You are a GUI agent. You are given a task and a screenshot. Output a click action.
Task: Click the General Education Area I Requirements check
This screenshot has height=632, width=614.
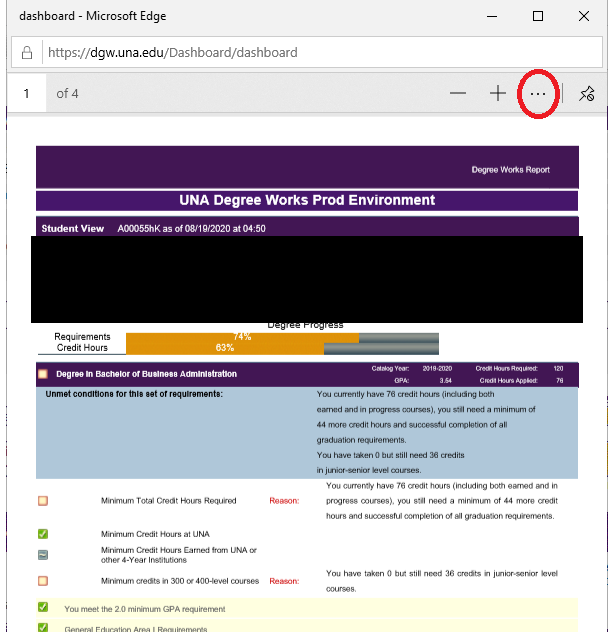click(43, 627)
